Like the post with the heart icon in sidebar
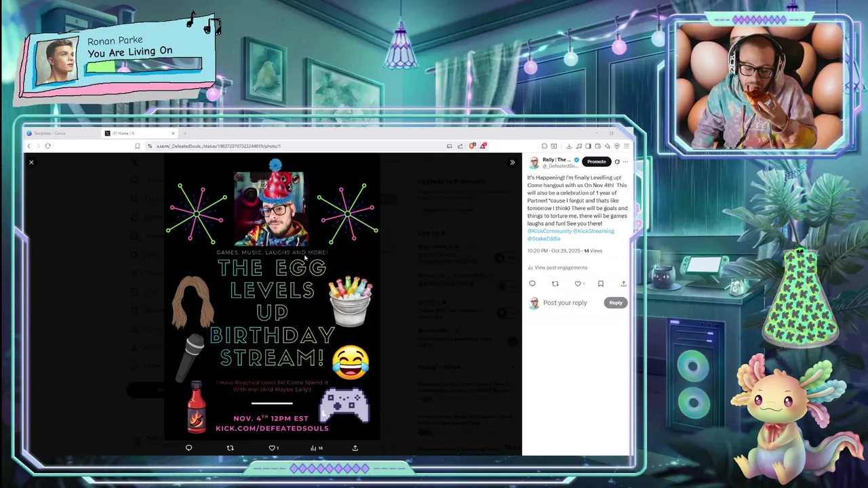The width and height of the screenshot is (868, 488). (x=578, y=284)
